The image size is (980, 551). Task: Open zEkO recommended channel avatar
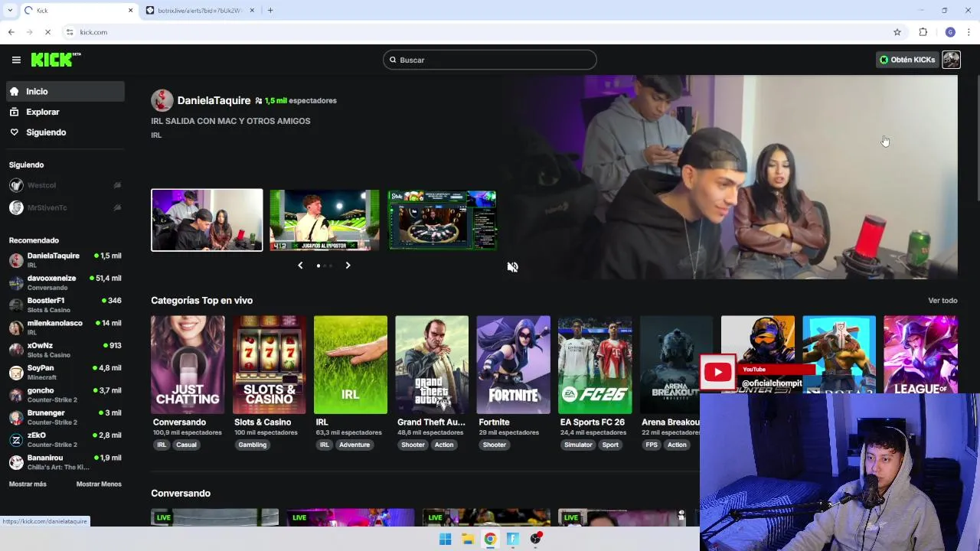click(x=16, y=440)
